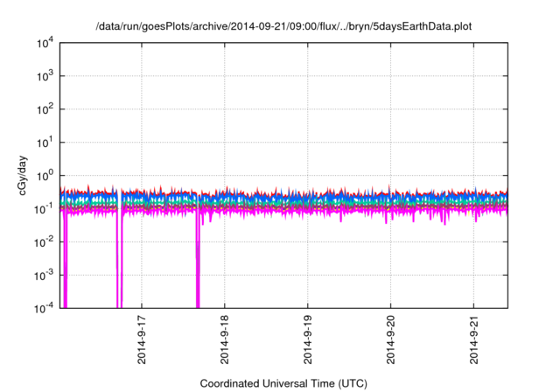Click the 2014-9-20 date tick label
Viewport: 560px width, 392px height.
coord(391,339)
